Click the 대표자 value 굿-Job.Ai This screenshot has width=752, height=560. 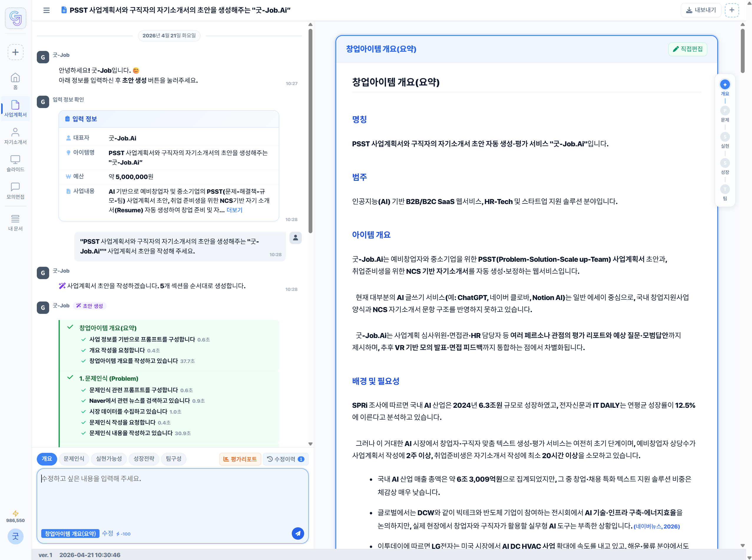click(x=122, y=138)
